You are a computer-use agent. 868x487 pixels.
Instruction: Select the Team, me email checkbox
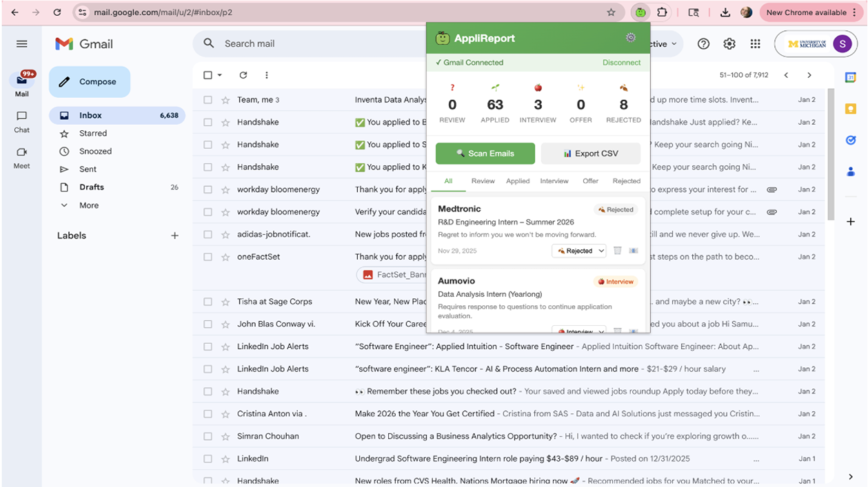[x=208, y=100]
